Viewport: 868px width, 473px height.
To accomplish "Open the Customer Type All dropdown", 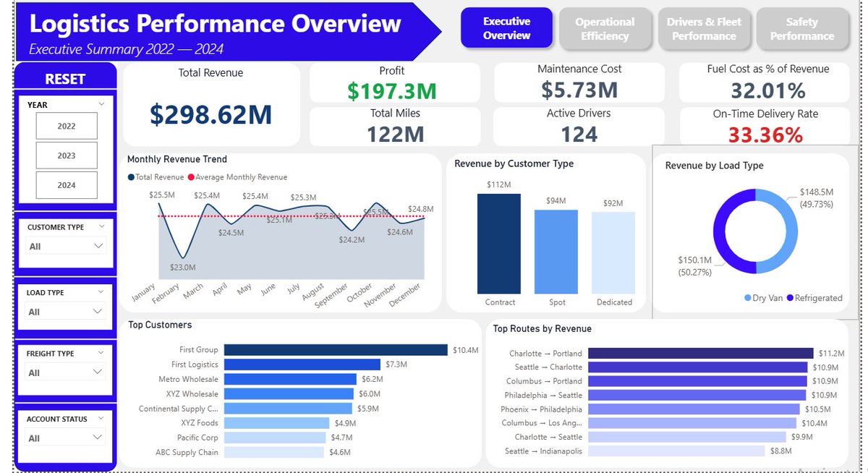I will 66,247.
